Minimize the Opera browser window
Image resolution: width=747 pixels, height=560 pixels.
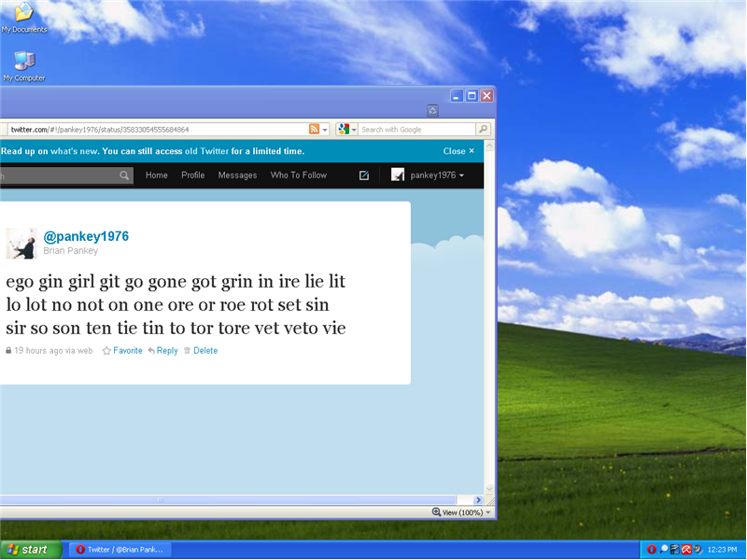coord(457,96)
